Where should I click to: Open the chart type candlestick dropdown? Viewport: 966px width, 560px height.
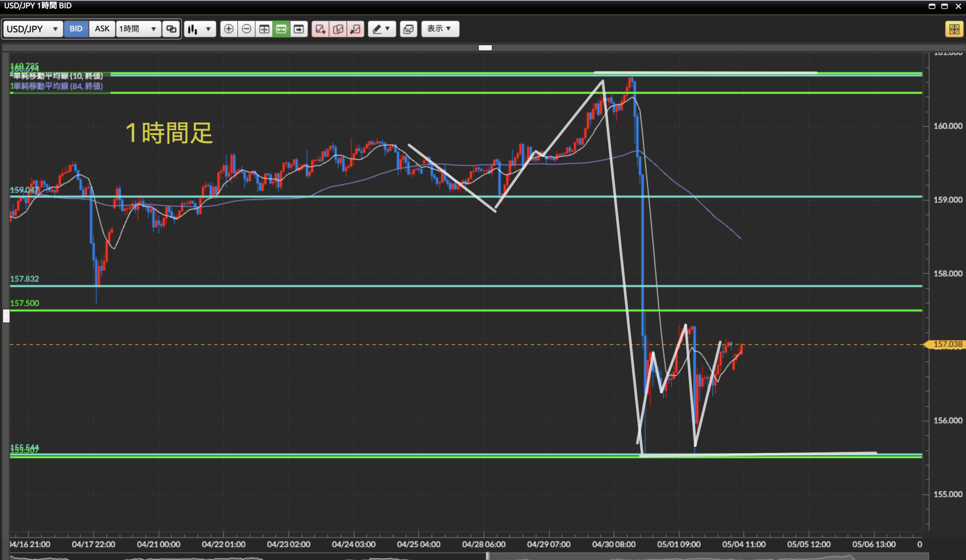200,29
